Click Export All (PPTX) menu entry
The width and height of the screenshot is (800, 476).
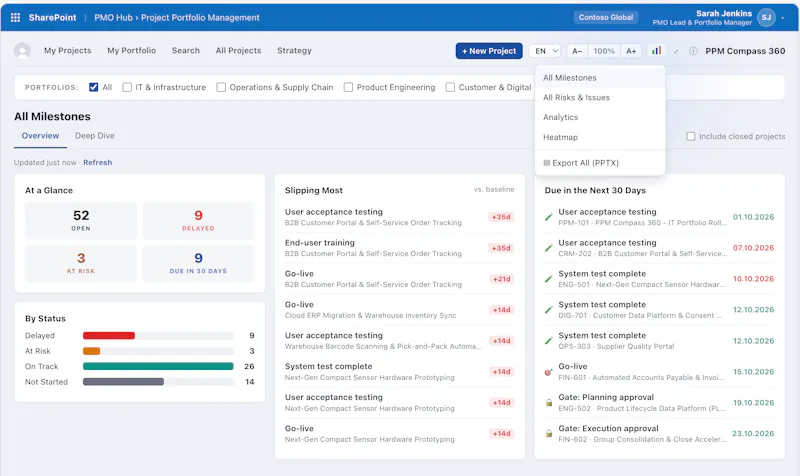point(600,163)
